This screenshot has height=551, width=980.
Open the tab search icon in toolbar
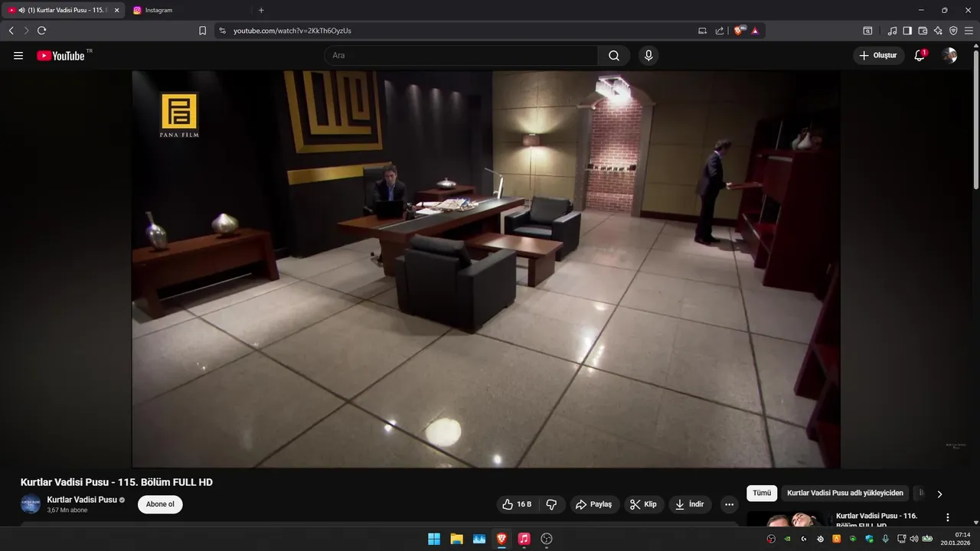click(x=867, y=31)
